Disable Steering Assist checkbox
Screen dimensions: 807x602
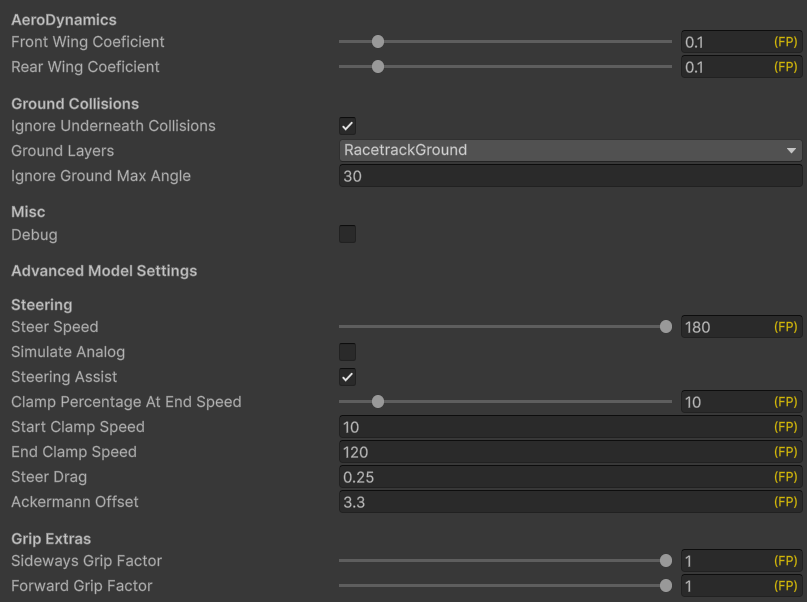[x=348, y=377]
